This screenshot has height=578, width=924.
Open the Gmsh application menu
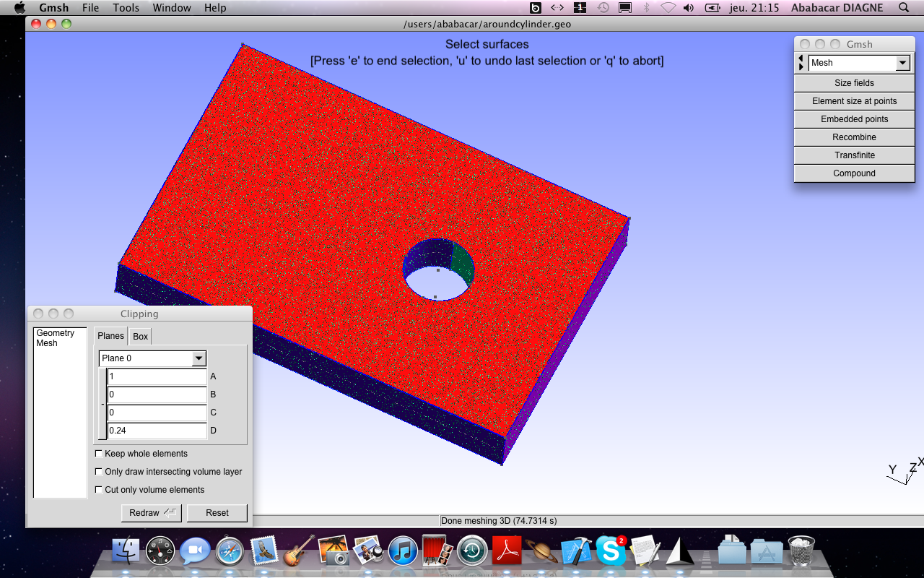tap(54, 7)
